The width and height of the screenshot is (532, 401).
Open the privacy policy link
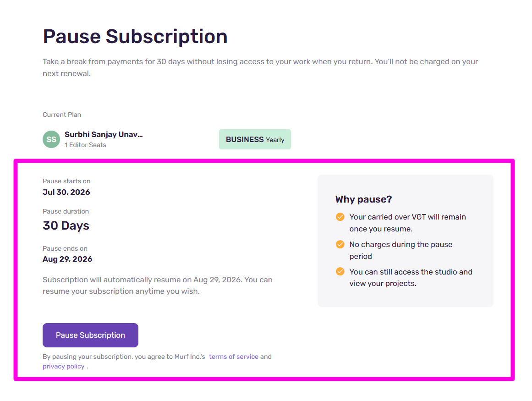point(63,366)
